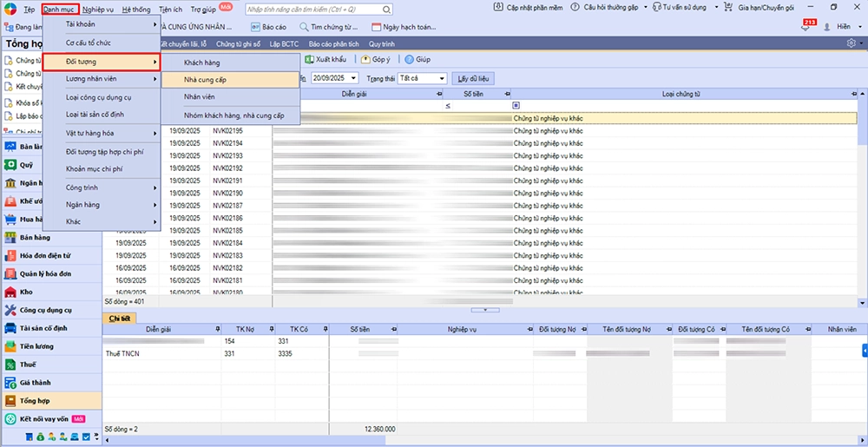Open the Tài sản cố định sidebar icon
Viewport: 868px width, 447px height.
click(10, 328)
